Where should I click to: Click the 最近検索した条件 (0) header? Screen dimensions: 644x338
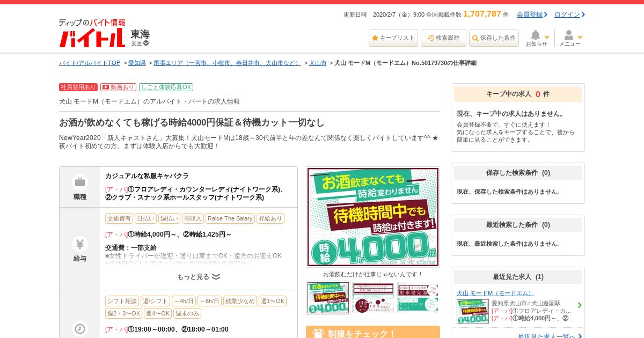coord(518,225)
